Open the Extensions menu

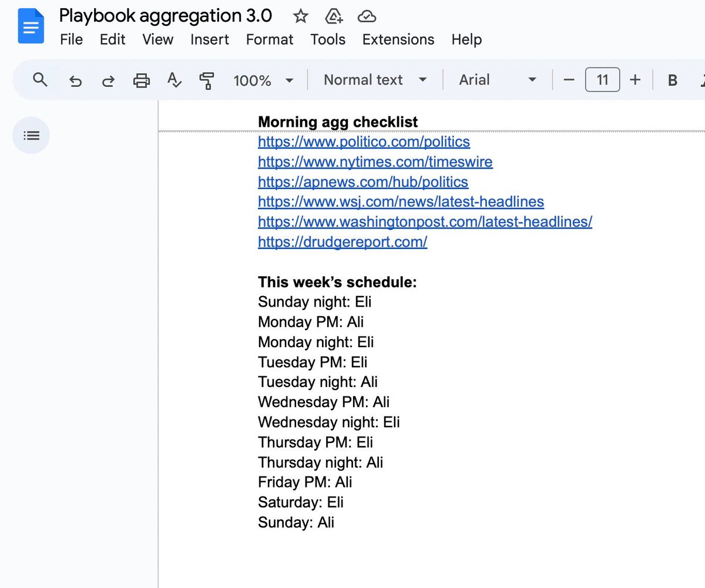pos(398,39)
